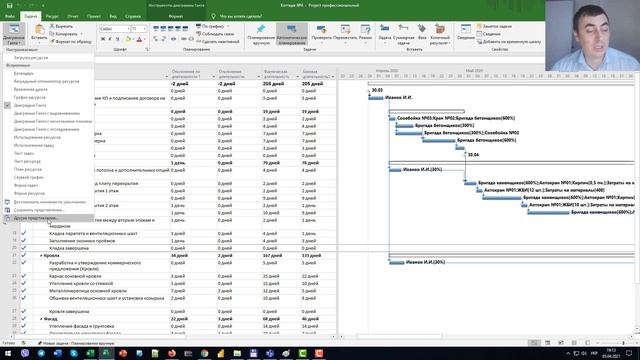Screen dimensions: 640x360
Task: Click the Save icon in title bar
Action: pos(9,5)
